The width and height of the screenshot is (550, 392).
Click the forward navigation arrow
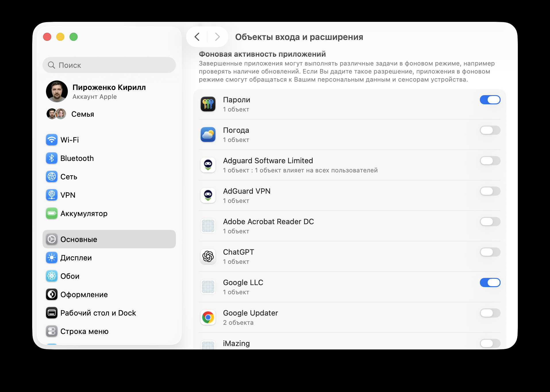coord(217,37)
